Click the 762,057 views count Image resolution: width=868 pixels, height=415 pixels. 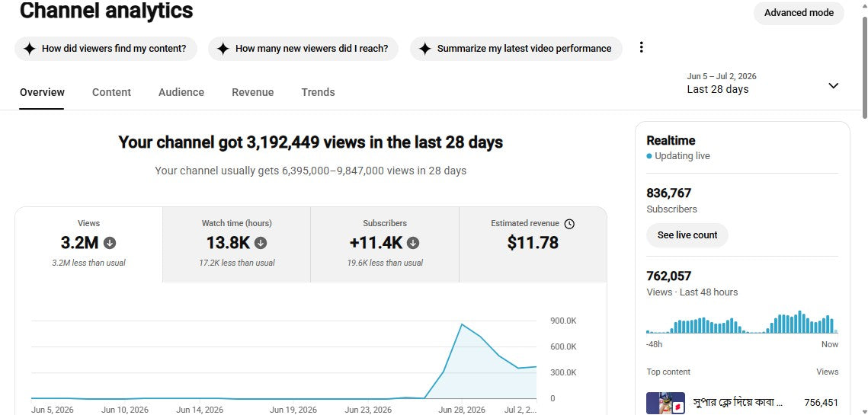668,276
